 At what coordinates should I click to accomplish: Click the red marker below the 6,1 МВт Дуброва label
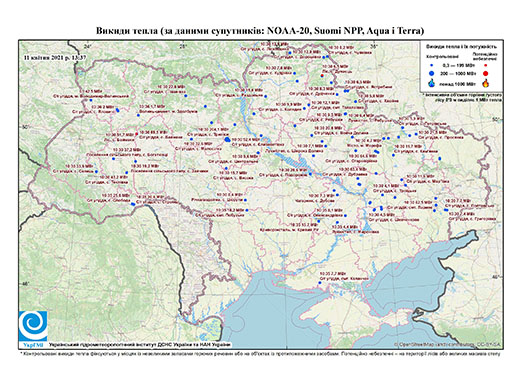[322, 76]
